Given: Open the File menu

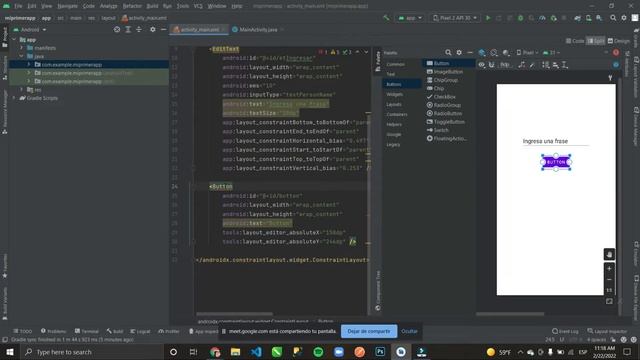Looking at the screenshot, I should point(18,6).
